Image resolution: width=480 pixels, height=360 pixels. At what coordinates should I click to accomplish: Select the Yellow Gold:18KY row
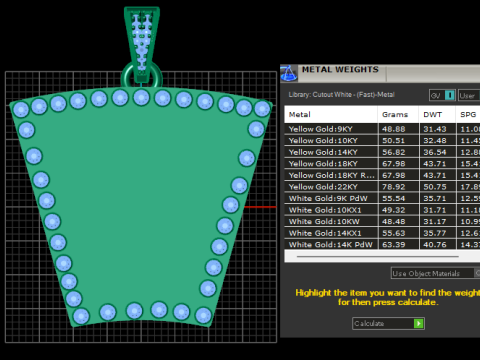coord(382,164)
